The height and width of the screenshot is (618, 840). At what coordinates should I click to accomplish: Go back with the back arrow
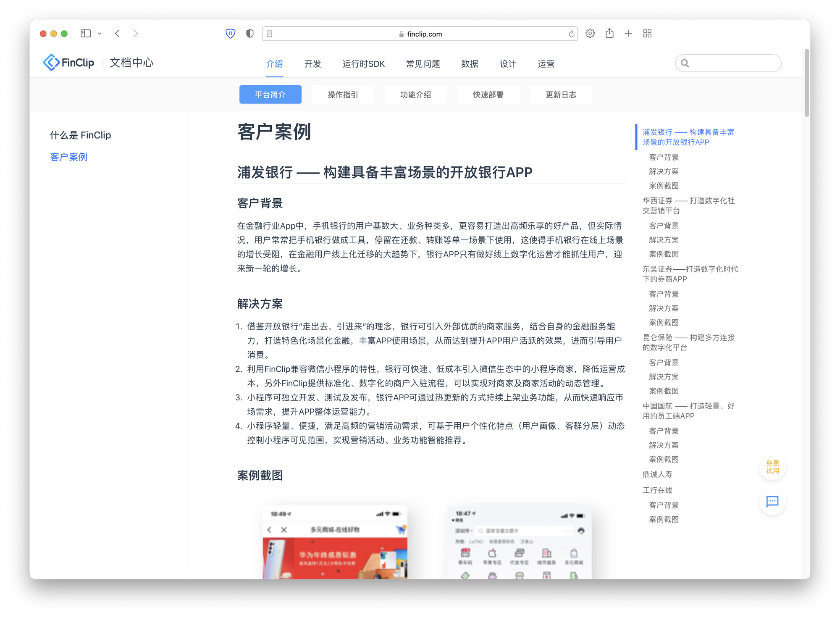point(118,34)
